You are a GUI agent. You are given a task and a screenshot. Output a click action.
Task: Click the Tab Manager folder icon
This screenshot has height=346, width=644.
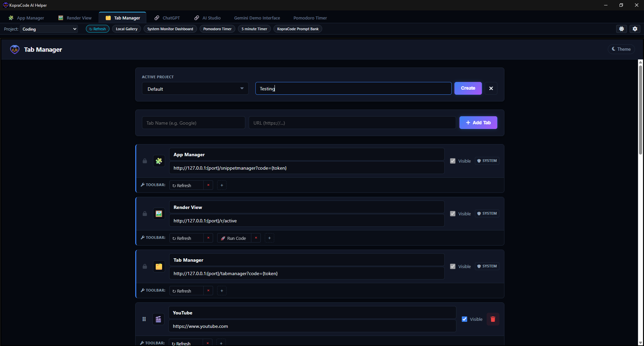tap(159, 266)
